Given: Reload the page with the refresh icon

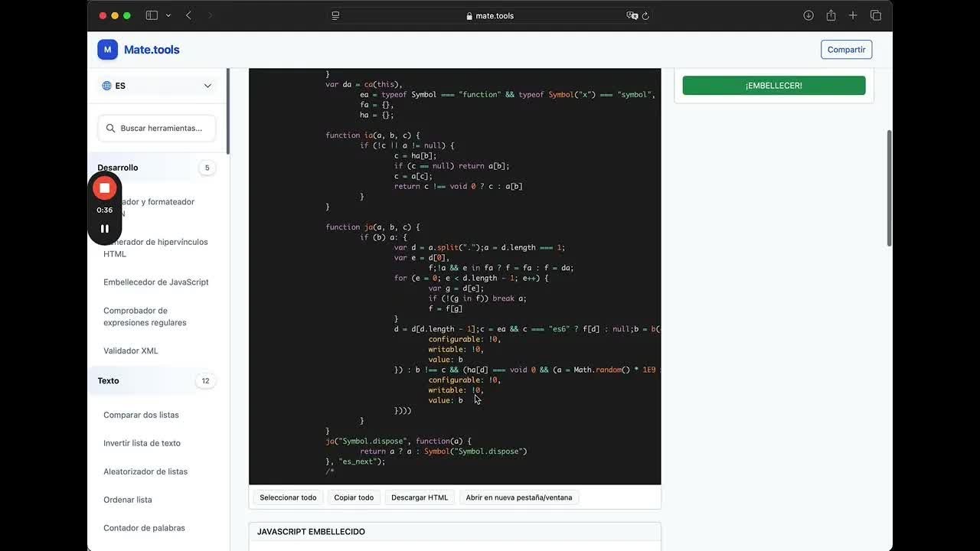Looking at the screenshot, I should [645, 15].
